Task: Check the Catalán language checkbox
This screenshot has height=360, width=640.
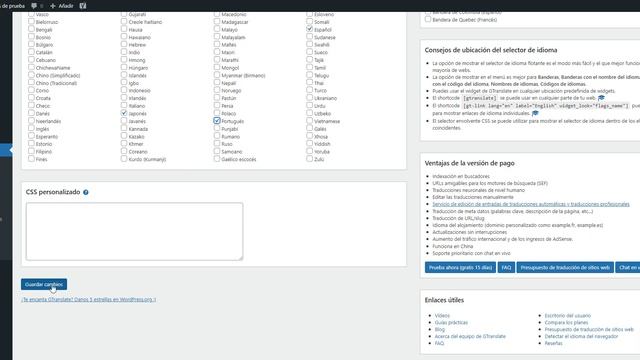Action: coord(31,52)
